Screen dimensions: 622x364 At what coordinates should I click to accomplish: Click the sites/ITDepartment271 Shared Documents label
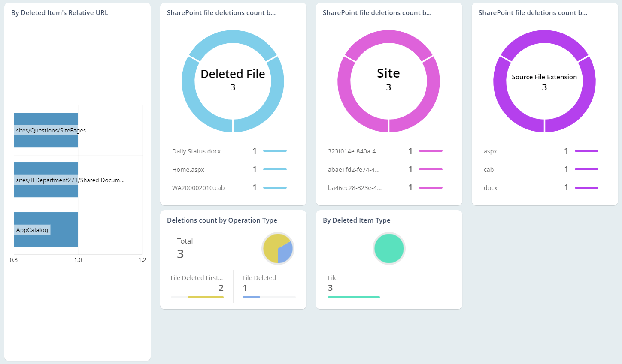46,180
